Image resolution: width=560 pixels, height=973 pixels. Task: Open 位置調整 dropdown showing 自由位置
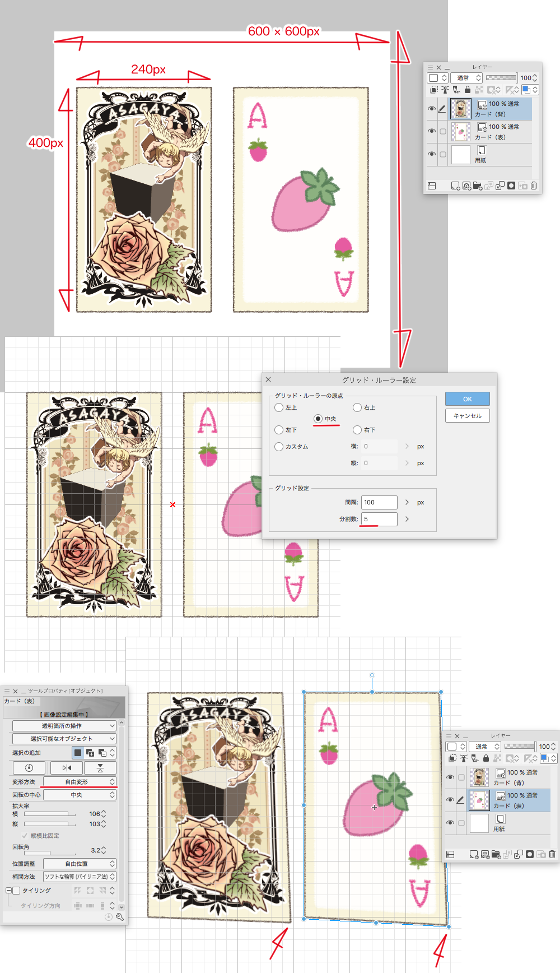(80, 864)
